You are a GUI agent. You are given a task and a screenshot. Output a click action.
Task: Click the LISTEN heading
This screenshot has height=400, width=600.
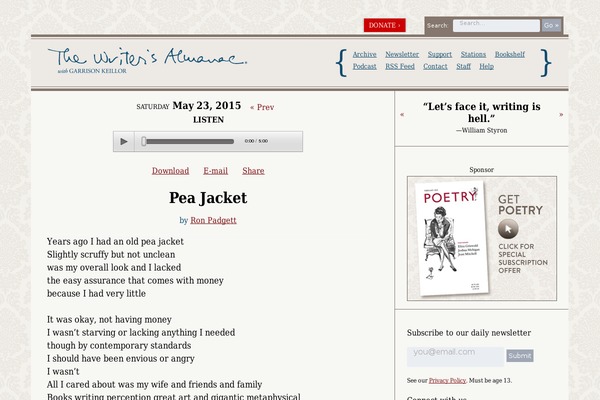pos(208,120)
